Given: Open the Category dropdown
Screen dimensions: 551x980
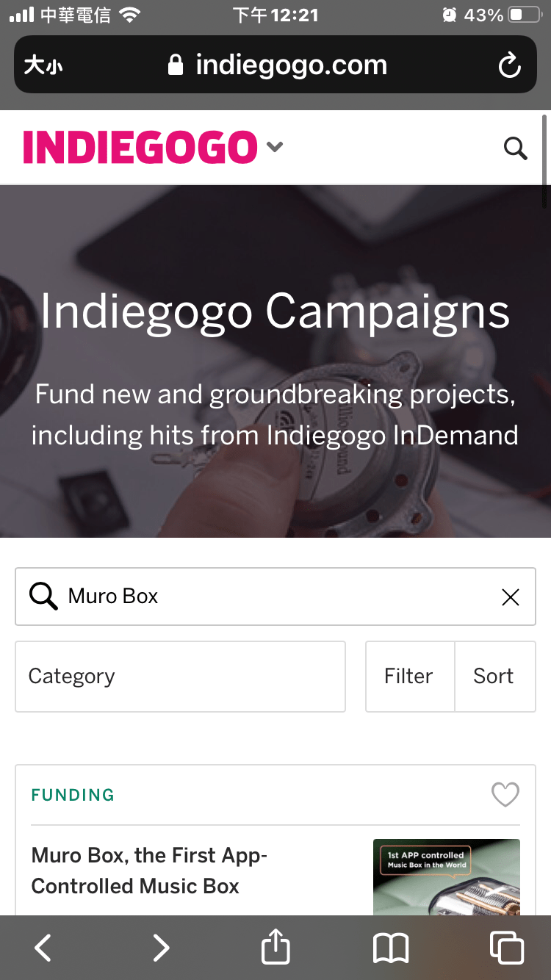Looking at the screenshot, I should click(x=180, y=677).
